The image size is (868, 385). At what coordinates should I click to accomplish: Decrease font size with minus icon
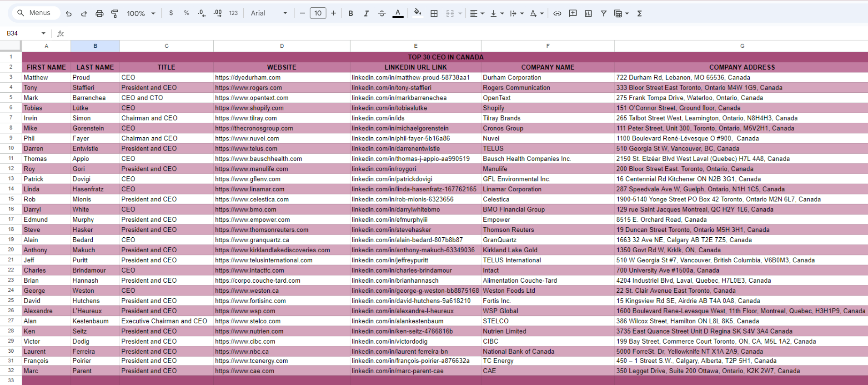pyautogui.click(x=302, y=13)
